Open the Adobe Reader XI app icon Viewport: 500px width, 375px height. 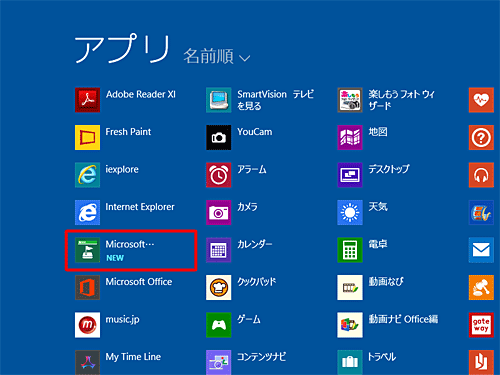click(x=87, y=100)
